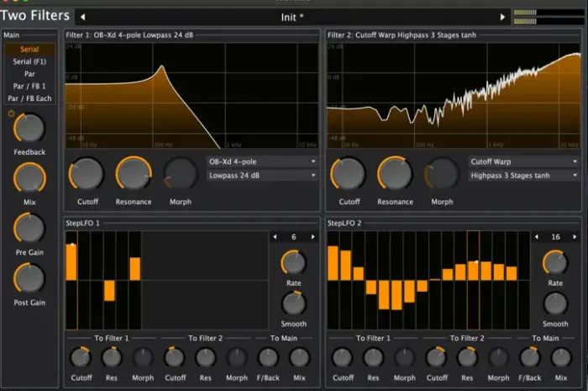Viewport: 588px width, 391px height.
Task: Expand the Cutoff Warp filter model dropdown
Action: [523, 161]
